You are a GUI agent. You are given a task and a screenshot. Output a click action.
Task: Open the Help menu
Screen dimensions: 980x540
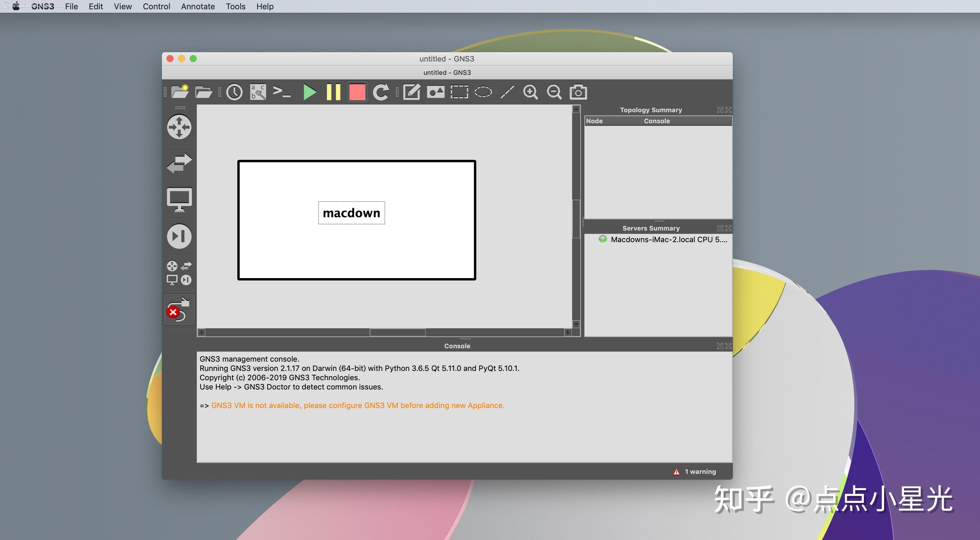click(x=265, y=6)
